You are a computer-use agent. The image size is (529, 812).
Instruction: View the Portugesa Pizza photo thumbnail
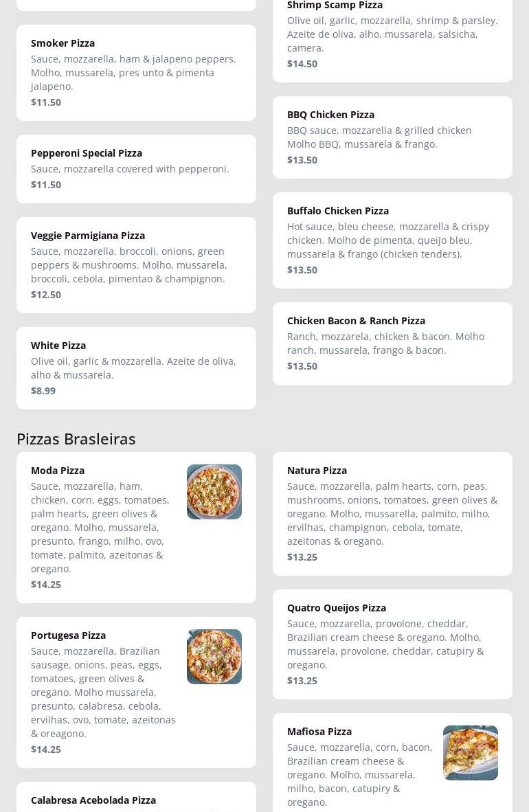(x=214, y=656)
